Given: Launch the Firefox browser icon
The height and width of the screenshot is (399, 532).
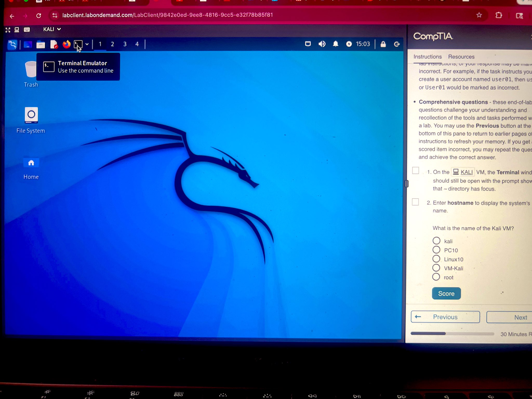Looking at the screenshot, I should 66,44.
